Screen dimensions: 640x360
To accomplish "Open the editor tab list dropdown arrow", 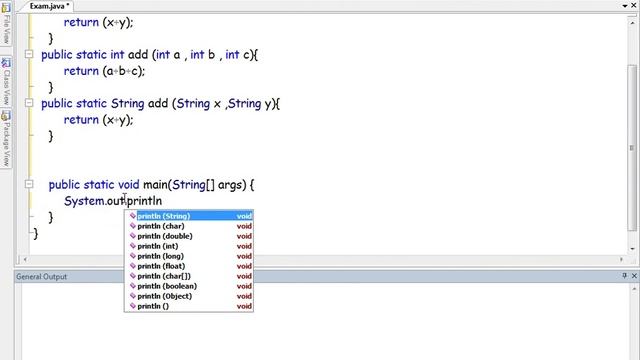I will coord(625,6).
